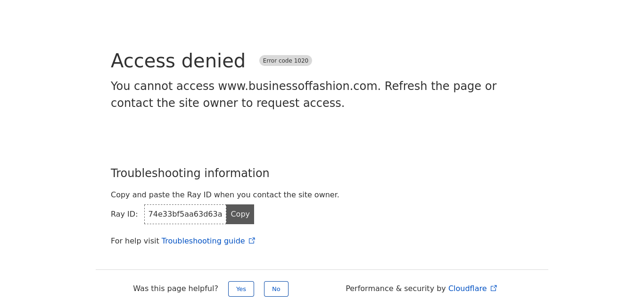Click the www.businessoffashion.com domain text
Screen dimensions: 644x308
298,86
